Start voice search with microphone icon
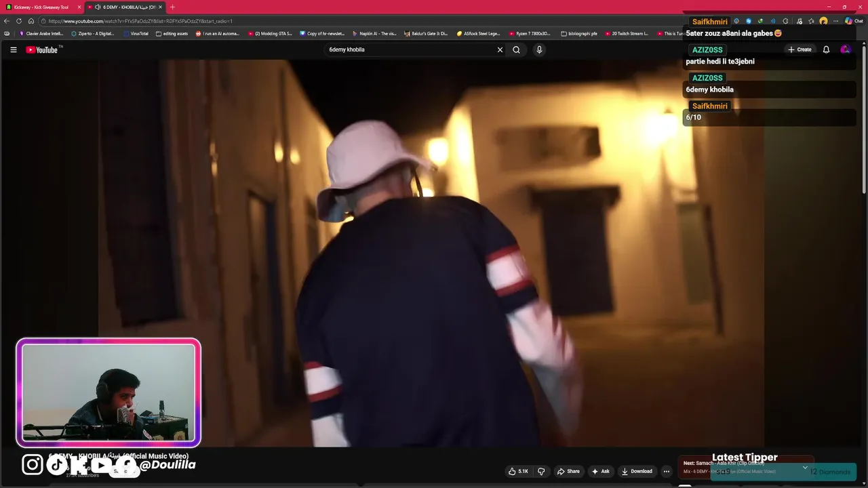The width and height of the screenshot is (868, 488). click(539, 49)
